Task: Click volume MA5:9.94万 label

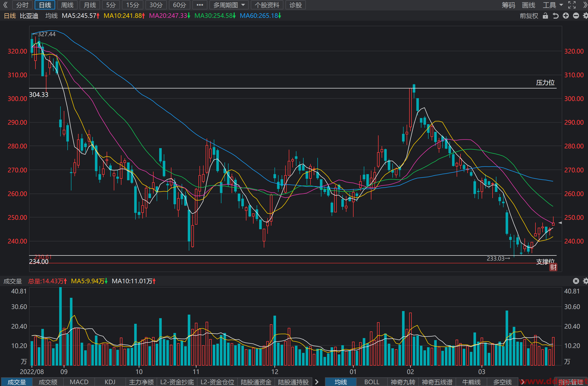Action: coord(89,281)
